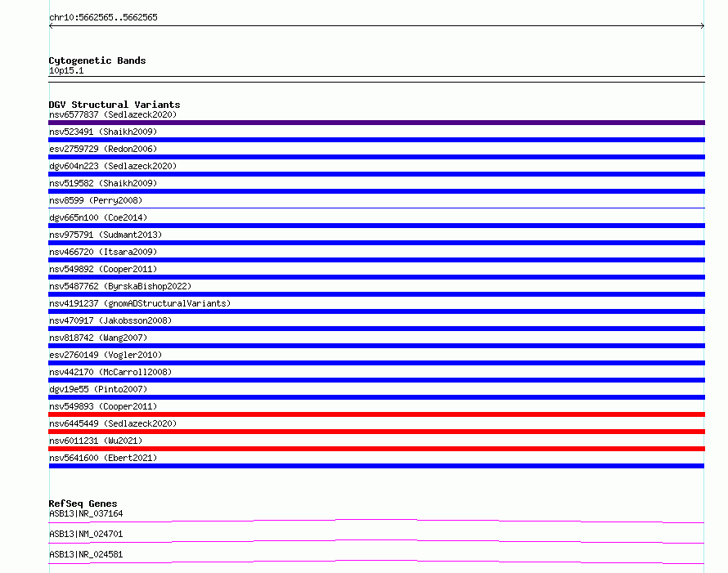Open variant esv2759729 (Redon2006)
The width and height of the screenshot is (728, 573).
pos(103,149)
